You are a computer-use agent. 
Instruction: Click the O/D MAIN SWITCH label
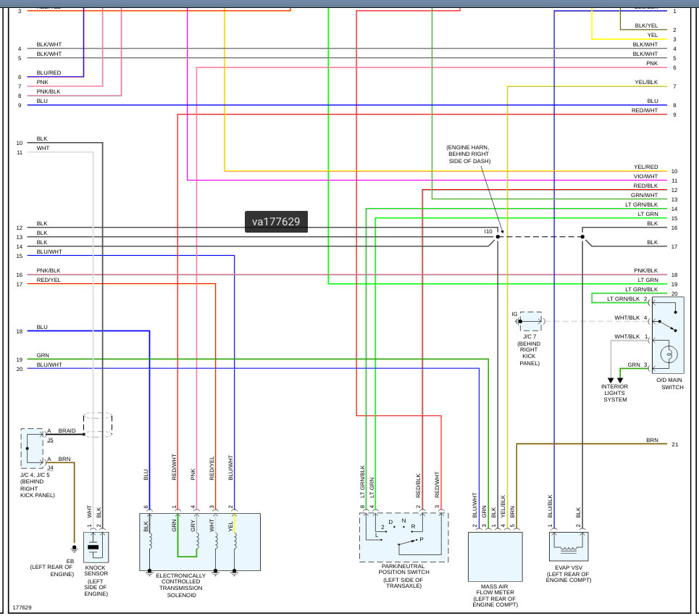click(x=669, y=383)
